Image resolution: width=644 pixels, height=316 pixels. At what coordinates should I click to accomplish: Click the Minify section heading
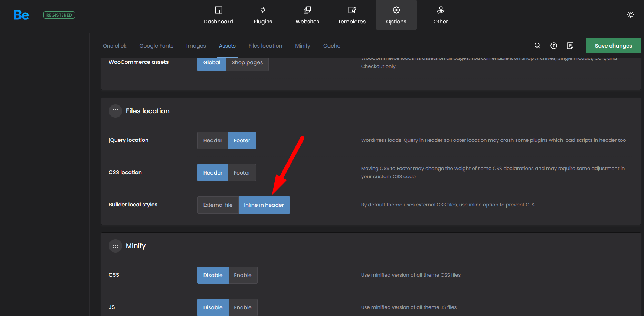[136, 246]
